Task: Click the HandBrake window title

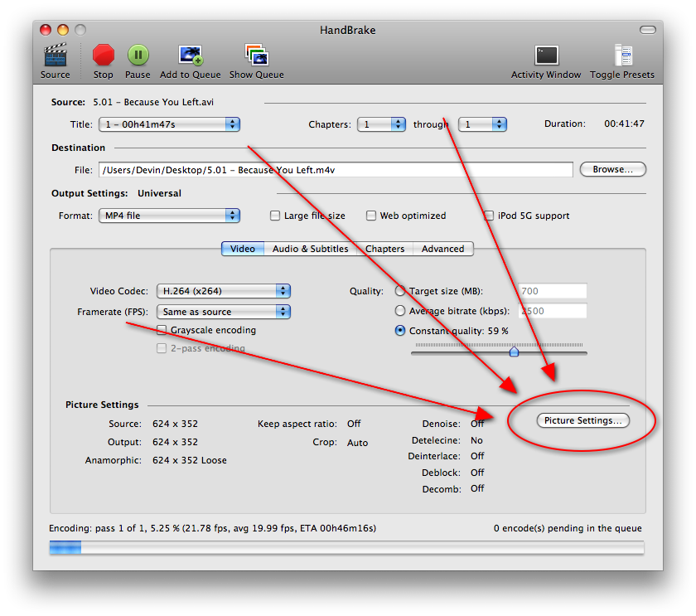Action: tap(347, 30)
